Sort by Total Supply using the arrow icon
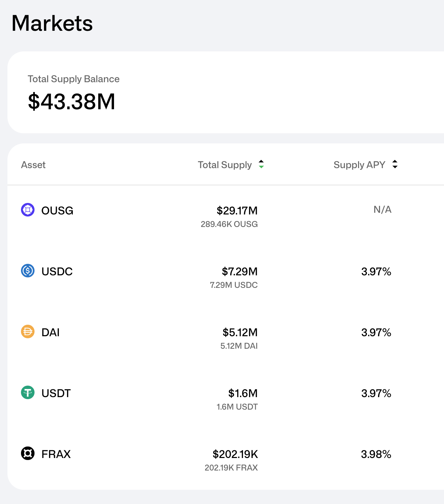444x504 pixels. 261,164
